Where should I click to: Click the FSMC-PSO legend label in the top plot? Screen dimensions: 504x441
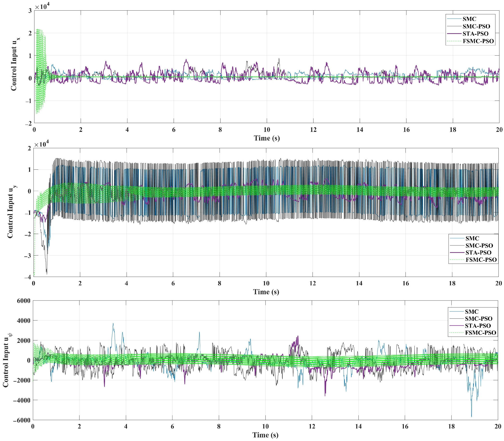(478, 41)
